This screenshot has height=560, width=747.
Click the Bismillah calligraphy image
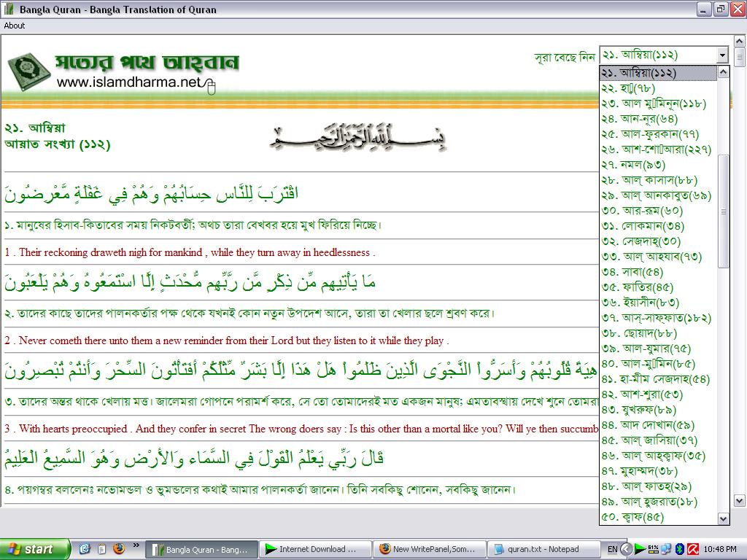(x=357, y=139)
